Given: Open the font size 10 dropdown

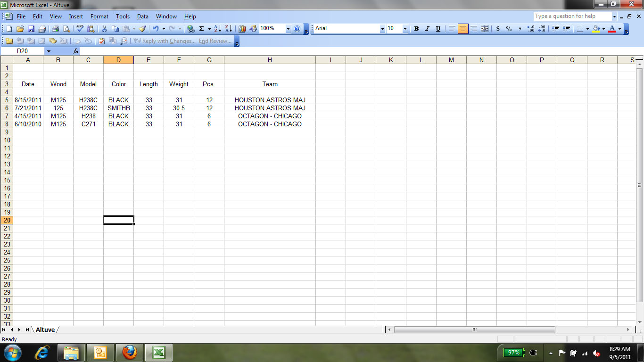Looking at the screenshot, I should point(405,29).
